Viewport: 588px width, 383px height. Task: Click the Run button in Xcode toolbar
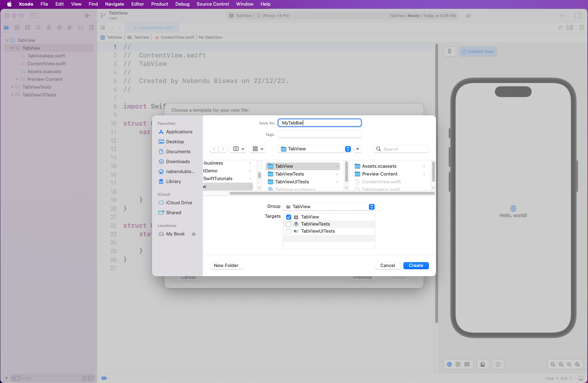pos(87,16)
